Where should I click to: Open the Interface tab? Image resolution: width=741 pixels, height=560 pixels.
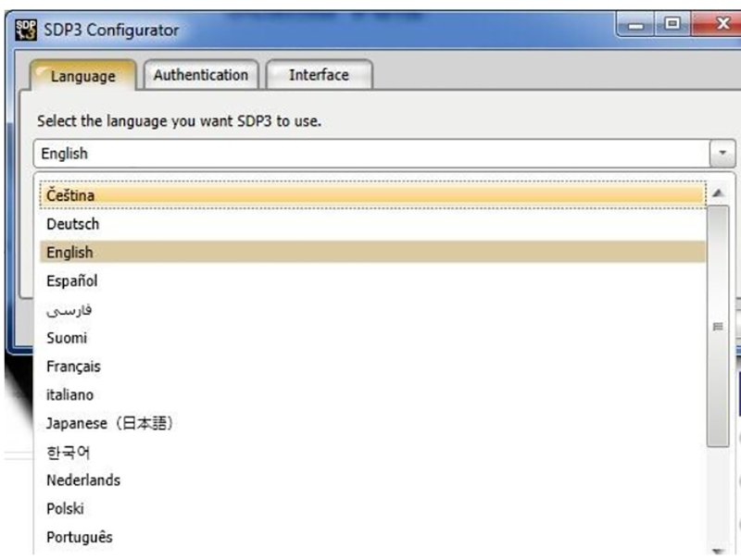click(x=319, y=75)
